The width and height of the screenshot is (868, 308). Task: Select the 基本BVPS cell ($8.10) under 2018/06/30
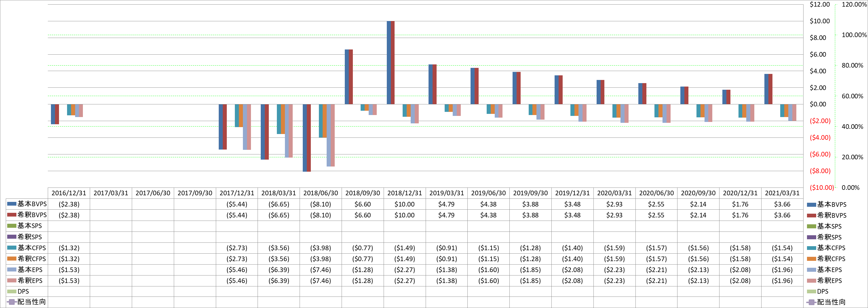pyautogui.click(x=320, y=204)
